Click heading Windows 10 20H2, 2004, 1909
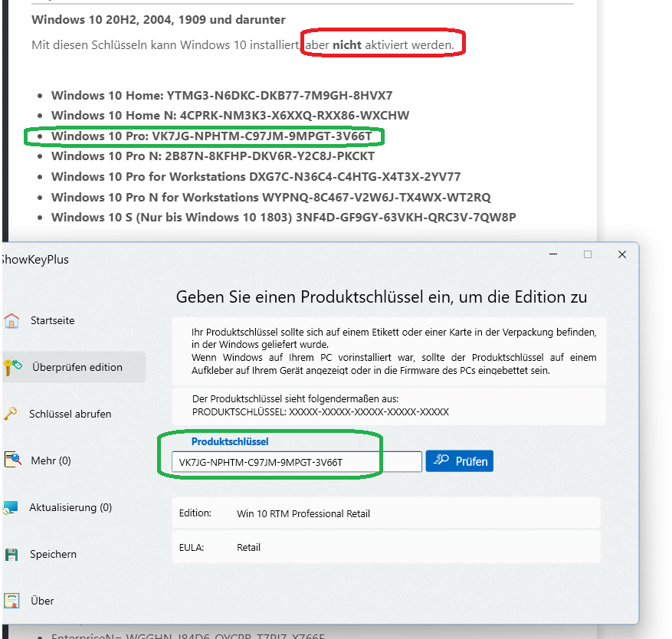 click(x=159, y=20)
